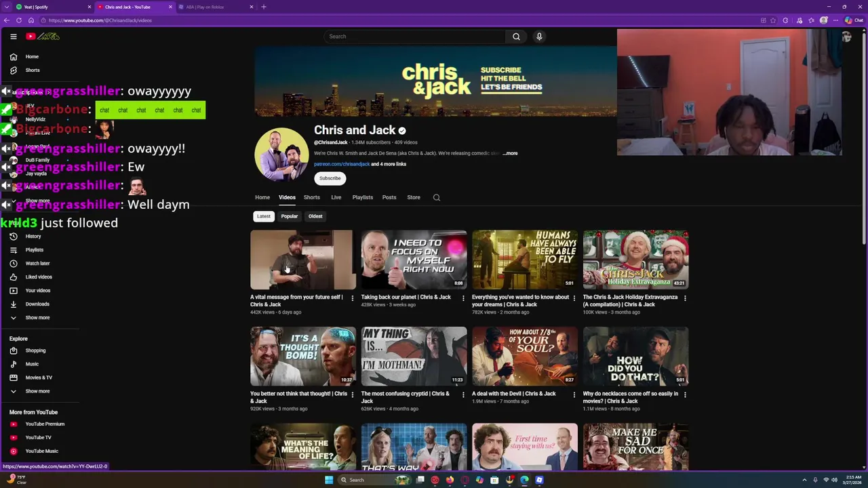The height and width of the screenshot is (488, 868).
Task: Open the browser tab search dropdown
Action: pyautogui.click(x=7, y=7)
